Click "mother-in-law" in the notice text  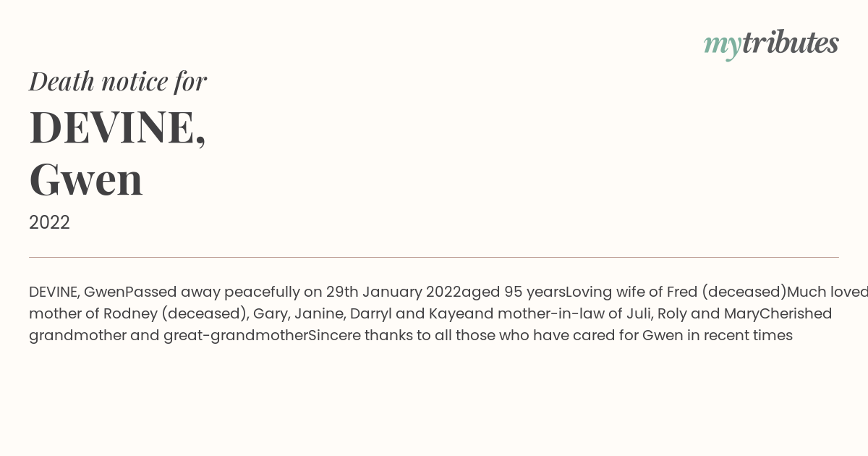553,314
